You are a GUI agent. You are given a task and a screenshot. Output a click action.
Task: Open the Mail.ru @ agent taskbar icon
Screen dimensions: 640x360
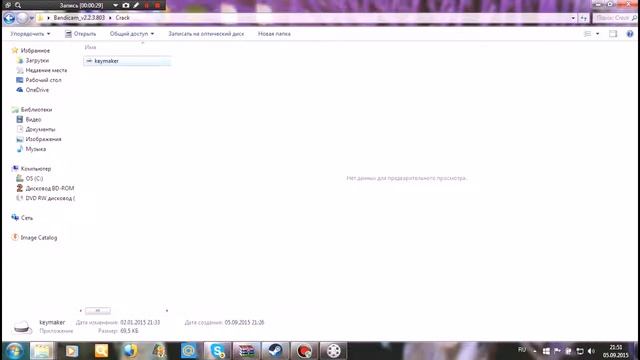pos(189,351)
